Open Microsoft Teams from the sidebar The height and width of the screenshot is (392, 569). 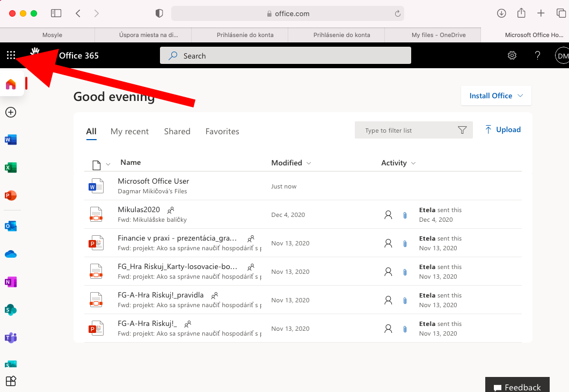11,338
